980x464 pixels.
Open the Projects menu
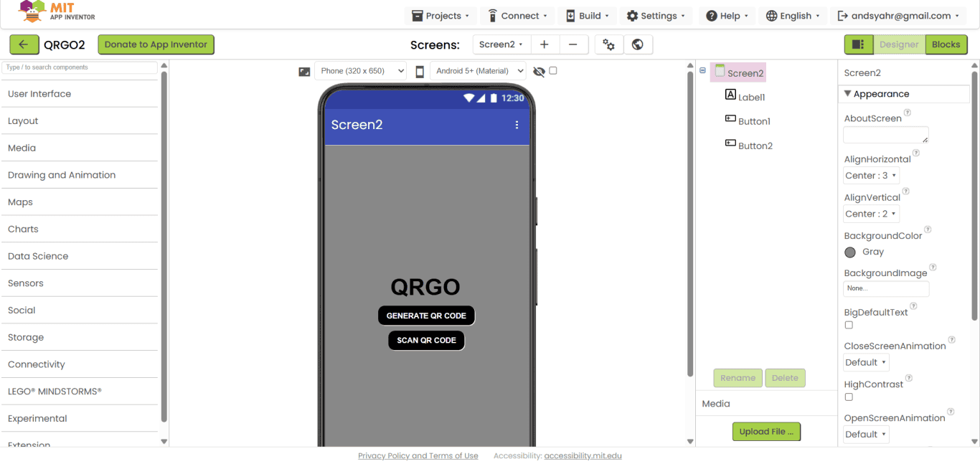click(440, 16)
